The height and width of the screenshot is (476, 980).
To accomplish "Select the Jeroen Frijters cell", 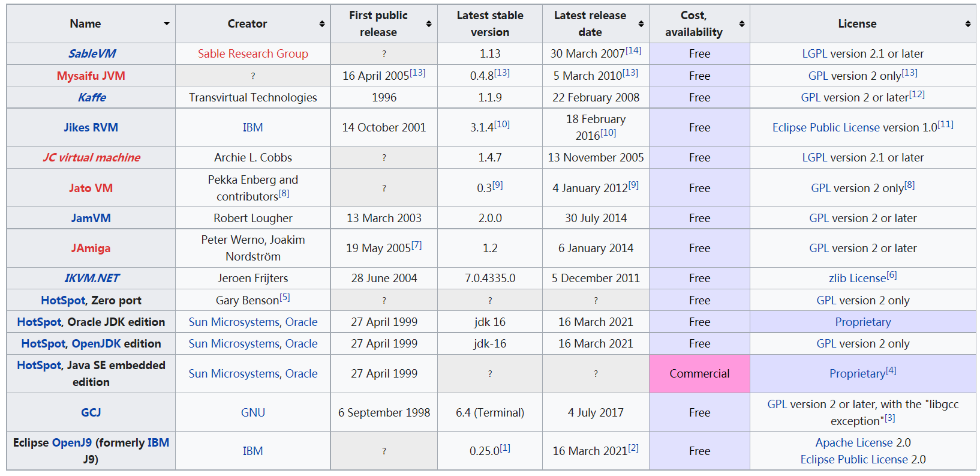I will [x=253, y=278].
